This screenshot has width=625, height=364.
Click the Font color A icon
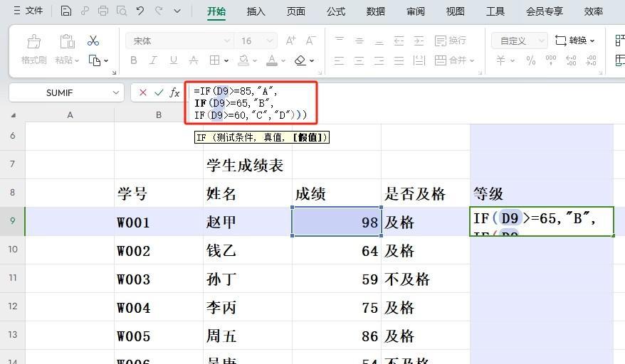coord(272,60)
